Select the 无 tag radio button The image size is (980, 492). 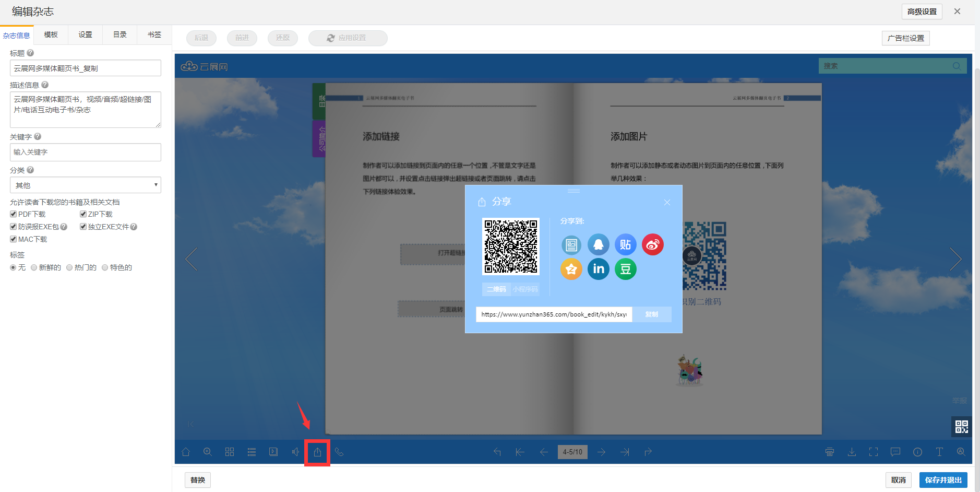pos(13,267)
